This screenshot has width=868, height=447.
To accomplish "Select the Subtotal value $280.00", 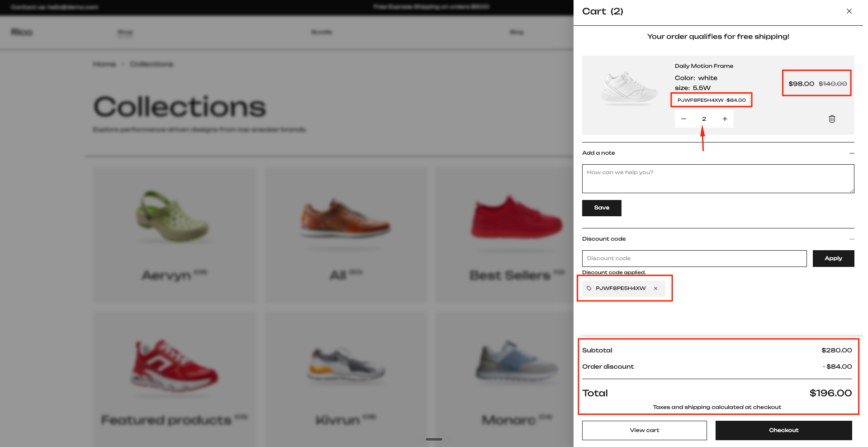I will pos(836,350).
